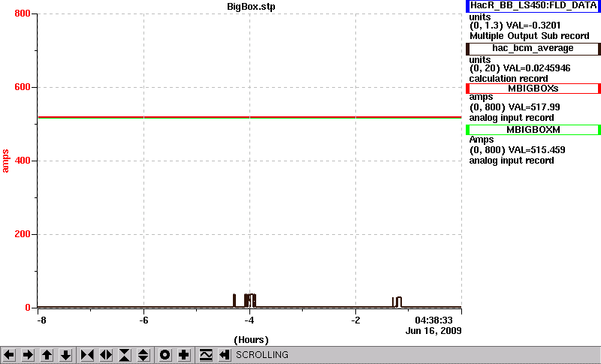Click the 200 y-axis tick label

[x=23, y=234]
